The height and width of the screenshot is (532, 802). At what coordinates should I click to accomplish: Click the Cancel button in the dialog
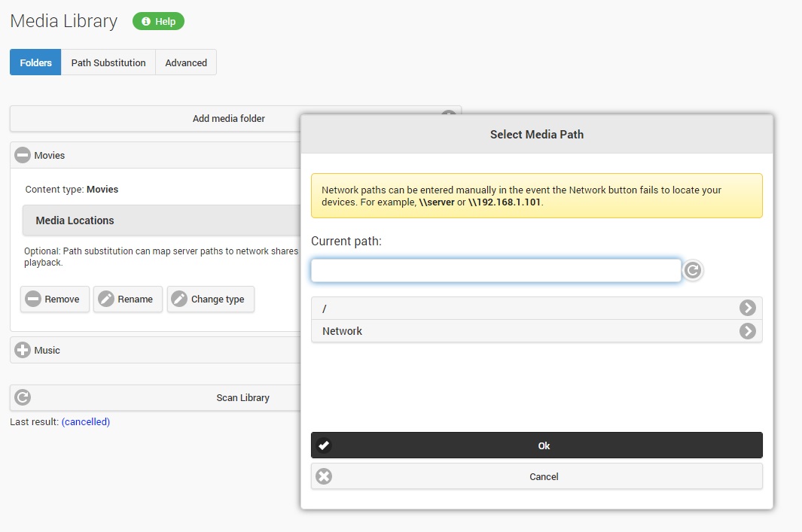[x=536, y=476]
